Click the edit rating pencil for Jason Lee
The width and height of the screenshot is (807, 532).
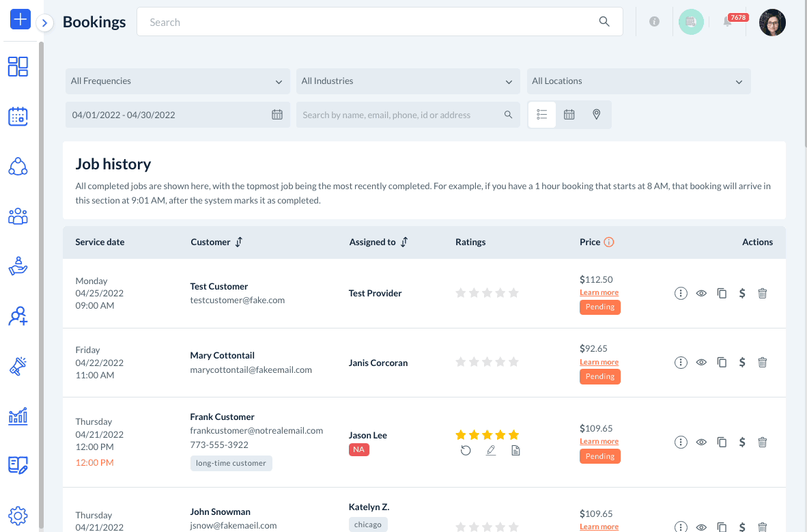pos(491,451)
